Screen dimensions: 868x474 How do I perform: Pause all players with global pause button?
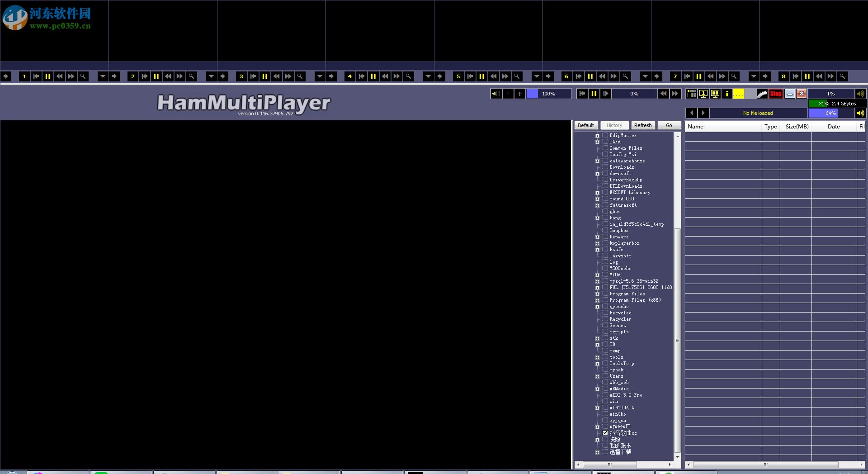(594, 94)
